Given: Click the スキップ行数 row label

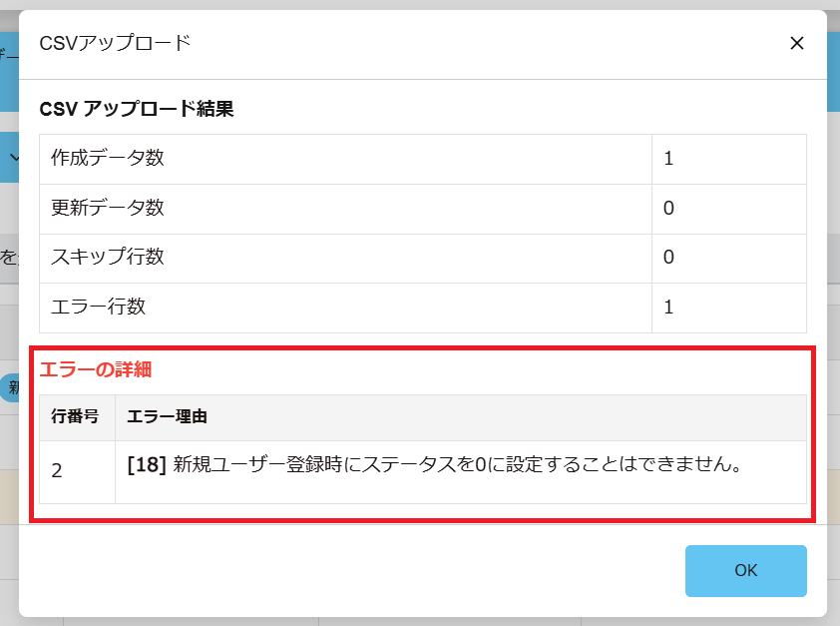Looking at the screenshot, I should (108, 258).
